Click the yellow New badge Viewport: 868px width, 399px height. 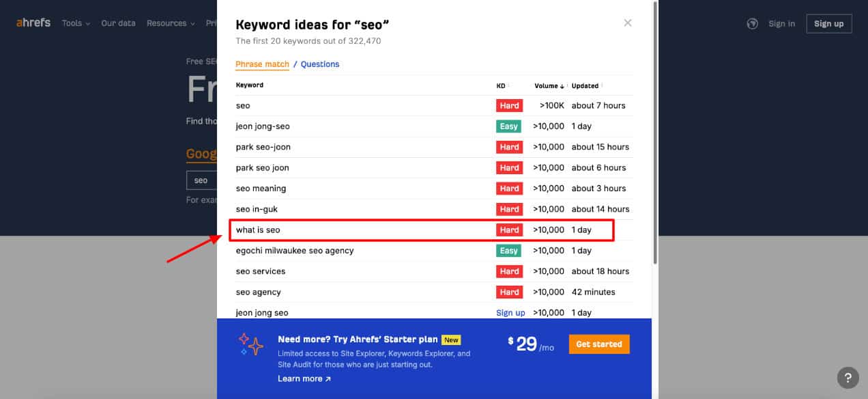tap(451, 340)
